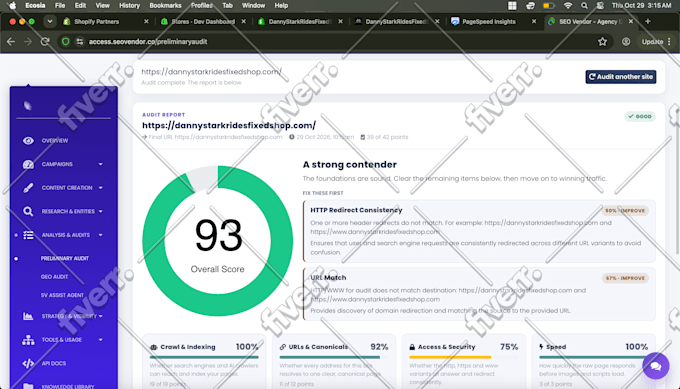
Task: Click the browser reload icon
Action: point(45,42)
